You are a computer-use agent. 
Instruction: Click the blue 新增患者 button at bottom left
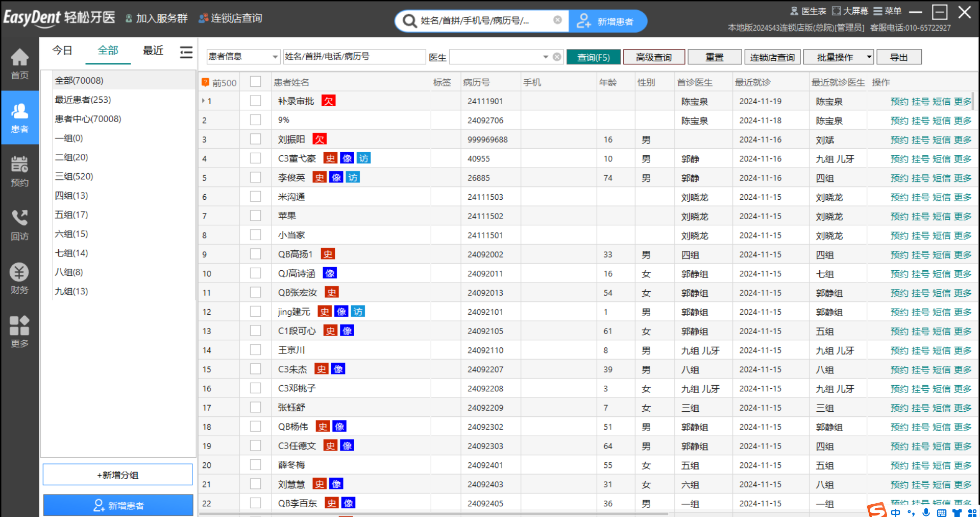click(x=118, y=505)
